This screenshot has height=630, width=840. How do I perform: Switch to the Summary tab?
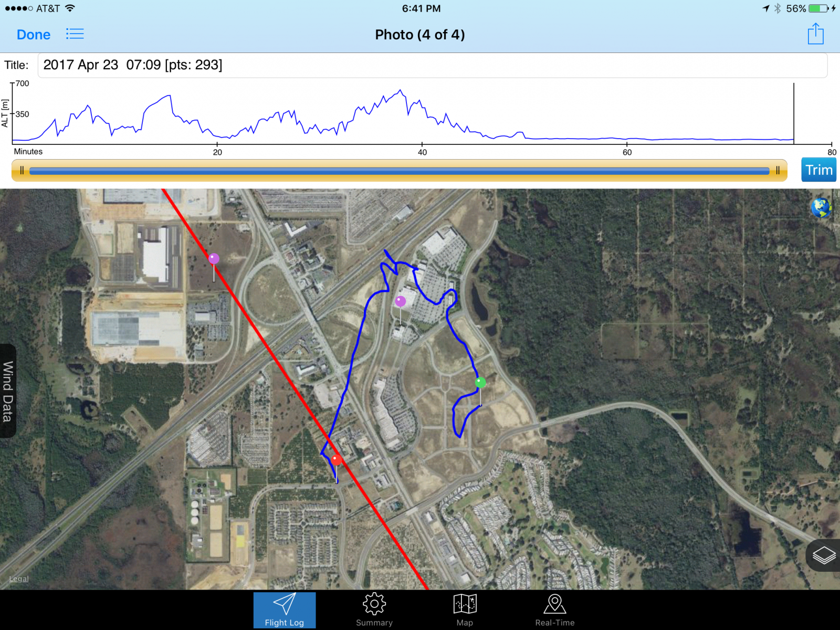[x=374, y=610]
